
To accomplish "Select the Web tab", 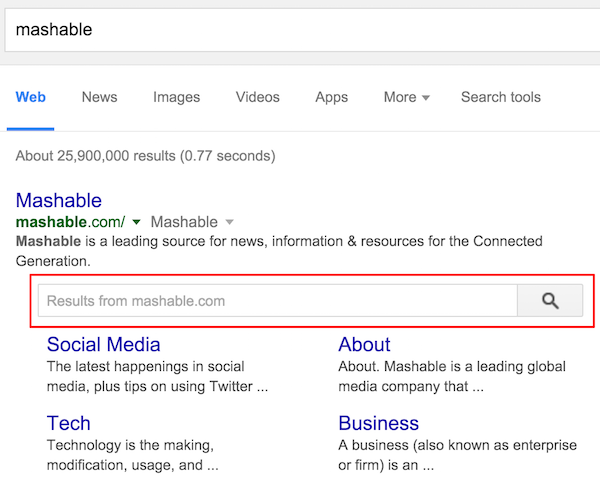I will 31,97.
